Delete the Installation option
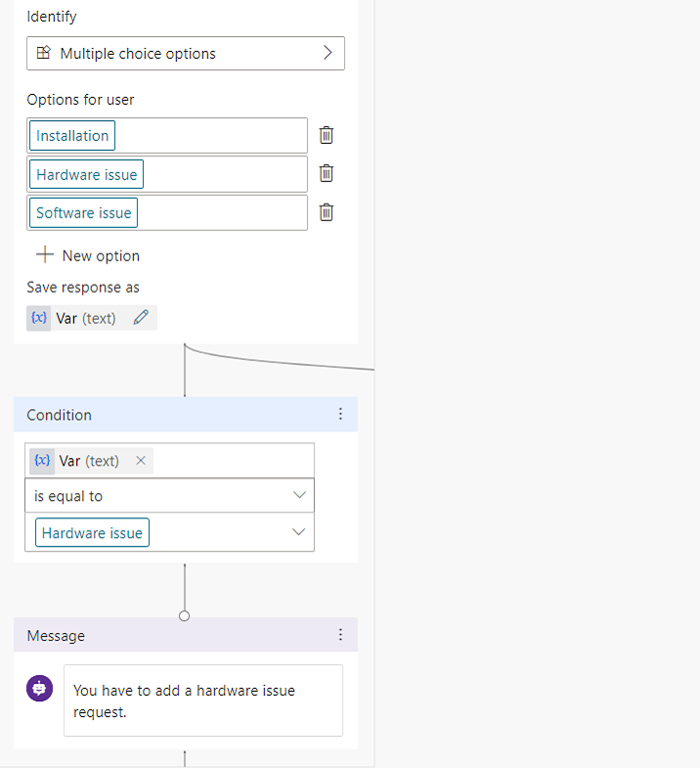Image resolution: width=700 pixels, height=768 pixels. (326, 135)
